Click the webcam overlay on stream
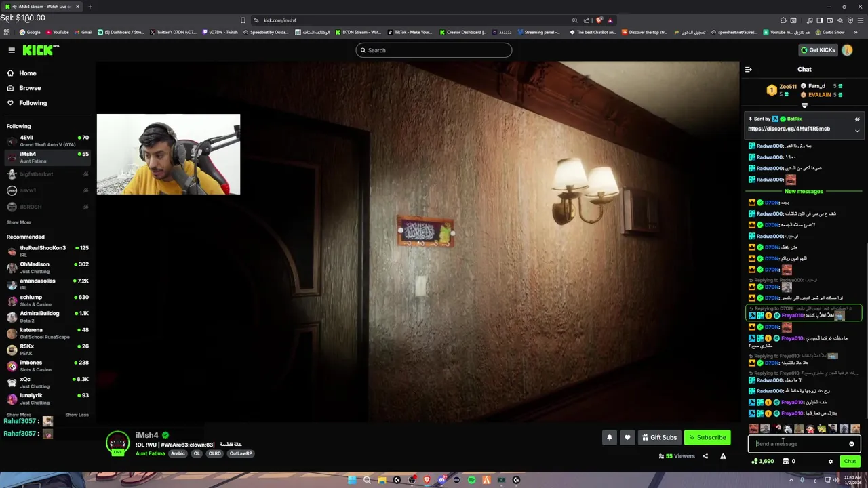This screenshot has width=868, height=488. point(168,155)
